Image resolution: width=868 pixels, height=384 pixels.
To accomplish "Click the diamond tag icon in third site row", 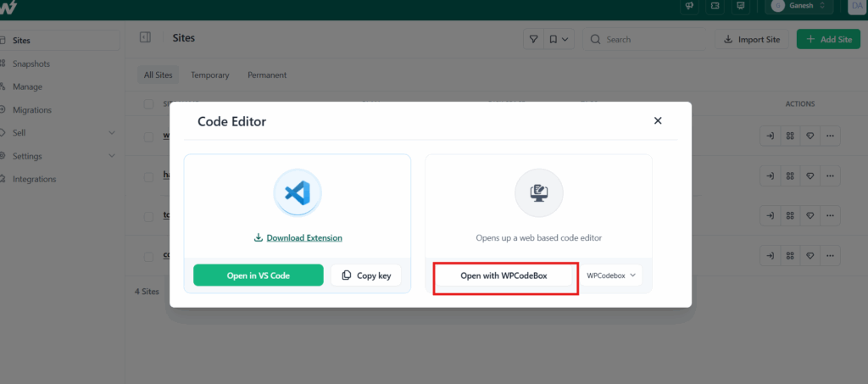I will [810, 216].
